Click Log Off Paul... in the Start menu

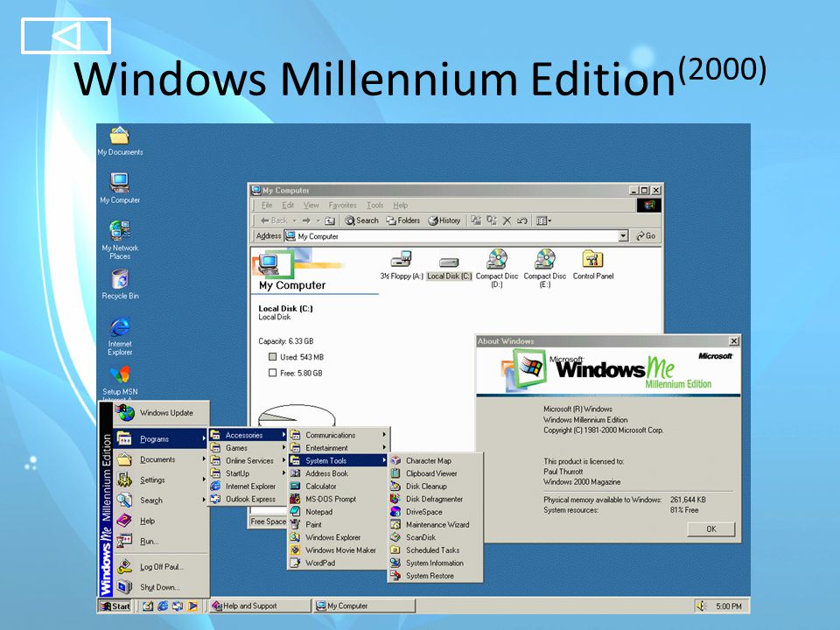point(161,566)
